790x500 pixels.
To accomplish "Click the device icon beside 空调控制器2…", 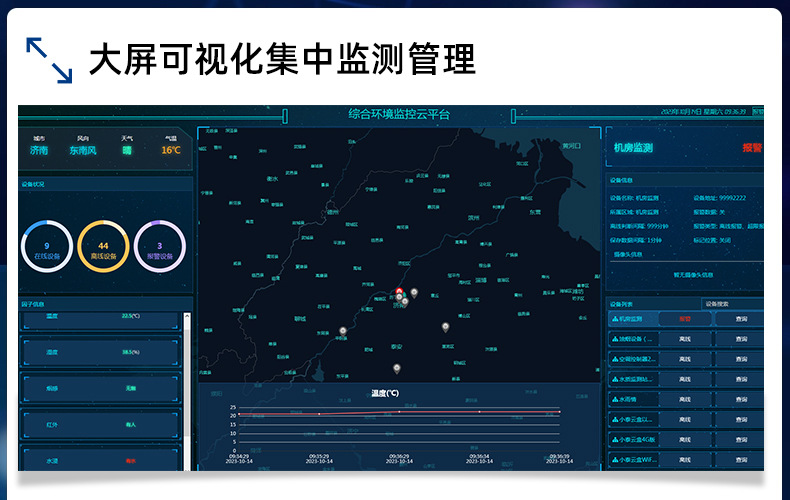I will pyautogui.click(x=615, y=359).
